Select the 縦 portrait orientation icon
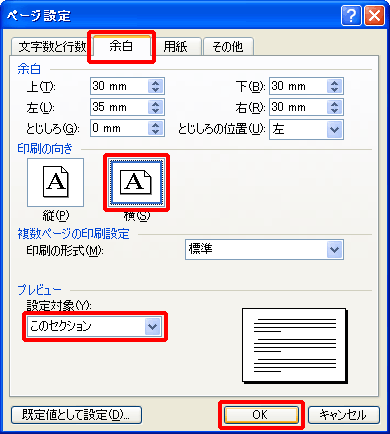 click(55, 182)
